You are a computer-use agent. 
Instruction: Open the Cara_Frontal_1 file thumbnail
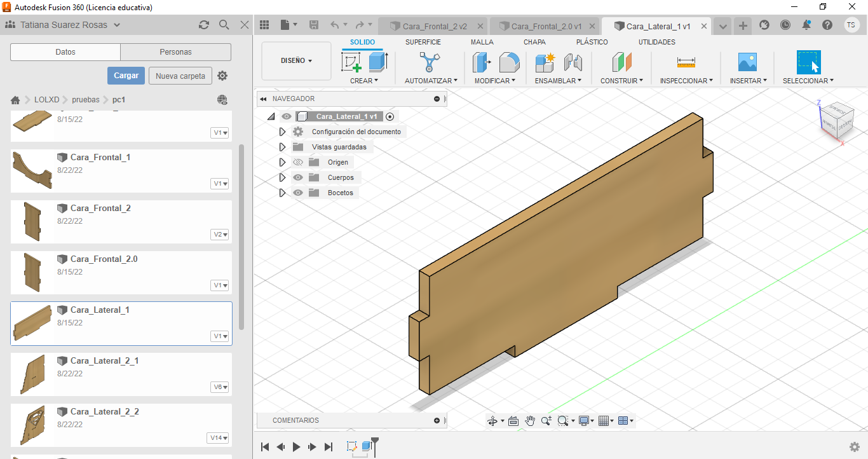pyautogui.click(x=32, y=170)
